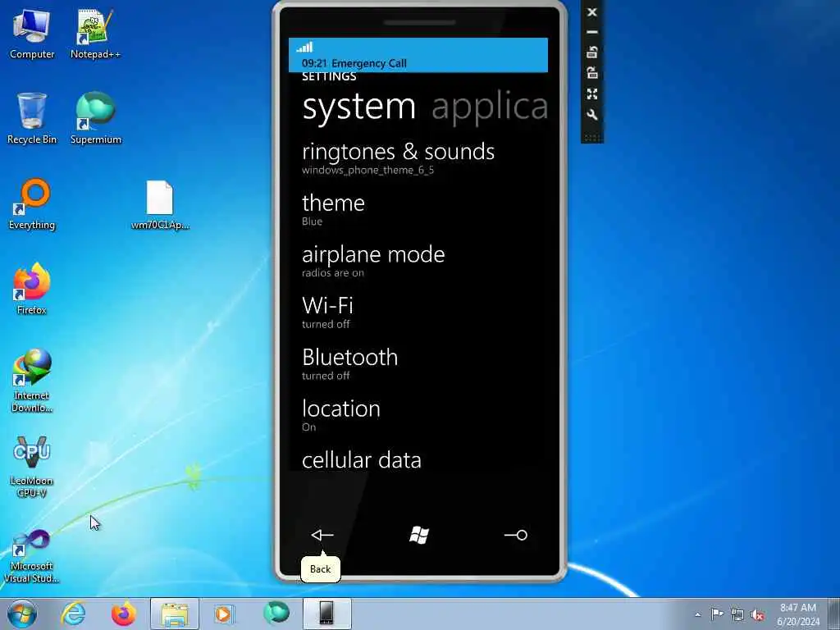
Task: Click the SETTINGS header text
Action: coord(329,76)
